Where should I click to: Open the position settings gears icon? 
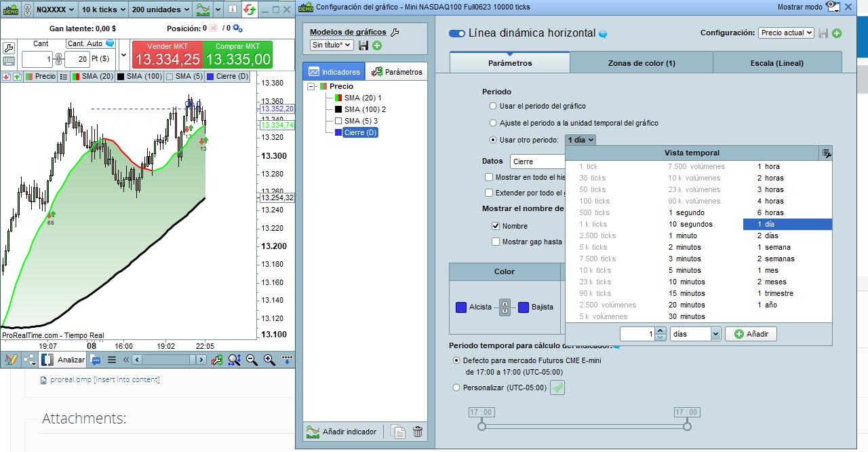pyautogui.click(x=237, y=29)
